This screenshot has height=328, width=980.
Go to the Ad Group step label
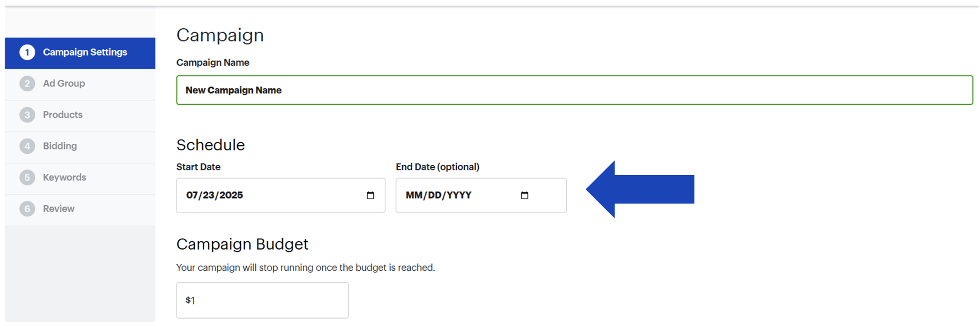[64, 83]
